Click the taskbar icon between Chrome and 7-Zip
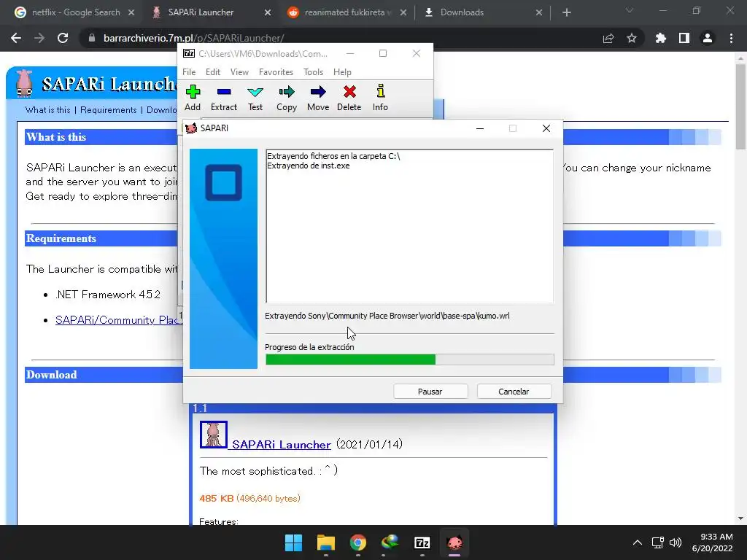747x560 pixels. 390,542
